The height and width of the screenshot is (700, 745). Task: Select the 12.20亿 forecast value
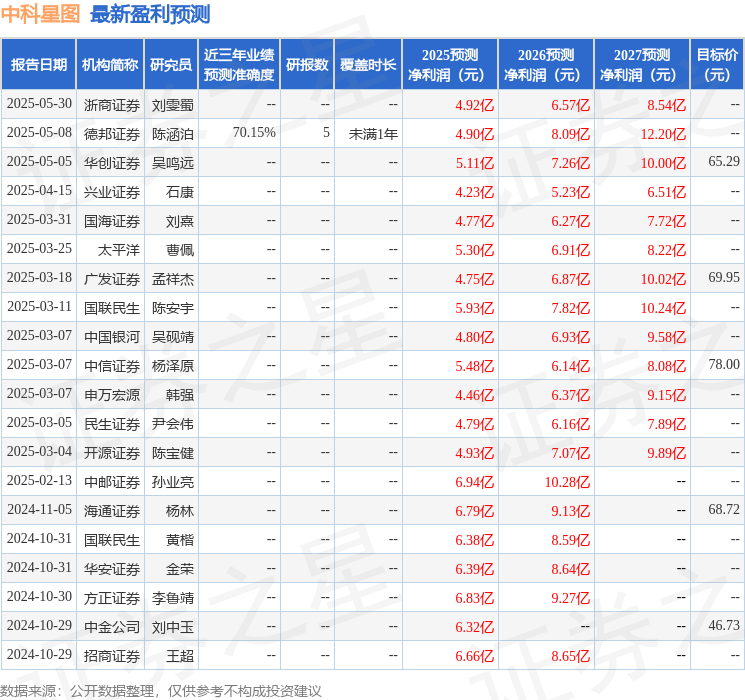(x=663, y=134)
